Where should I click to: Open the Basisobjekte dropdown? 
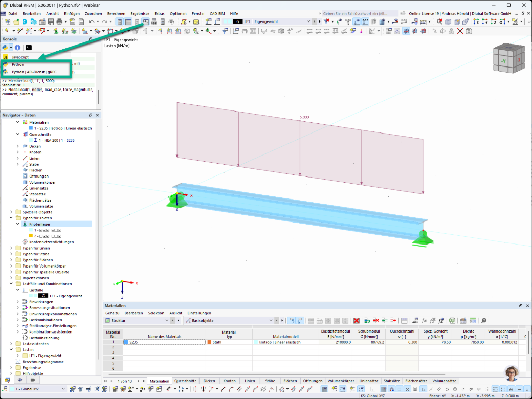pos(271,320)
